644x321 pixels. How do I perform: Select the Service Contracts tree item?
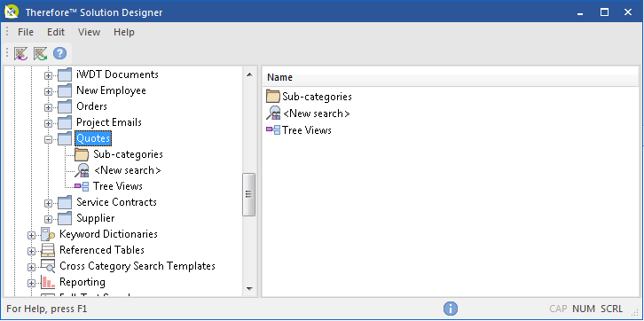[x=116, y=203]
